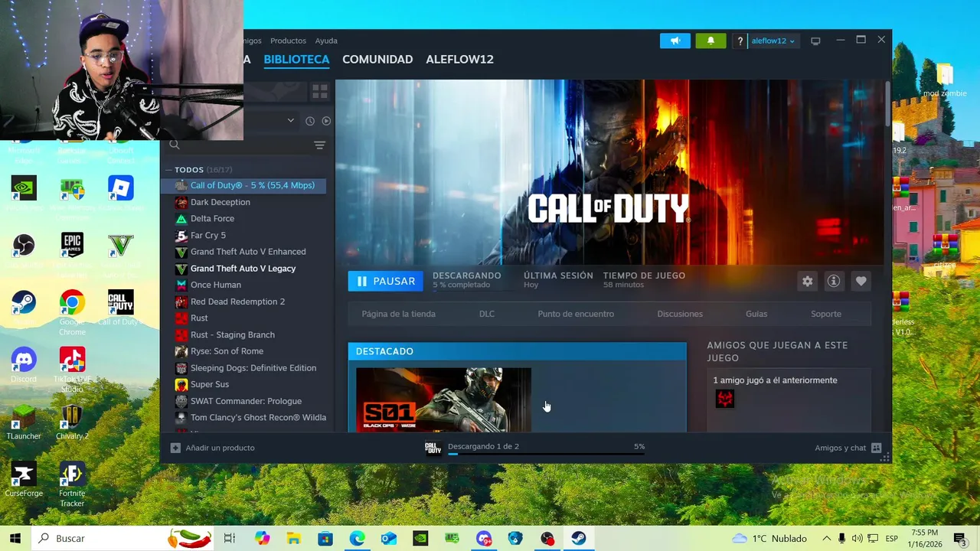The width and height of the screenshot is (980, 551).
Task: Sort library by recent activity clock icon
Action: (310, 121)
